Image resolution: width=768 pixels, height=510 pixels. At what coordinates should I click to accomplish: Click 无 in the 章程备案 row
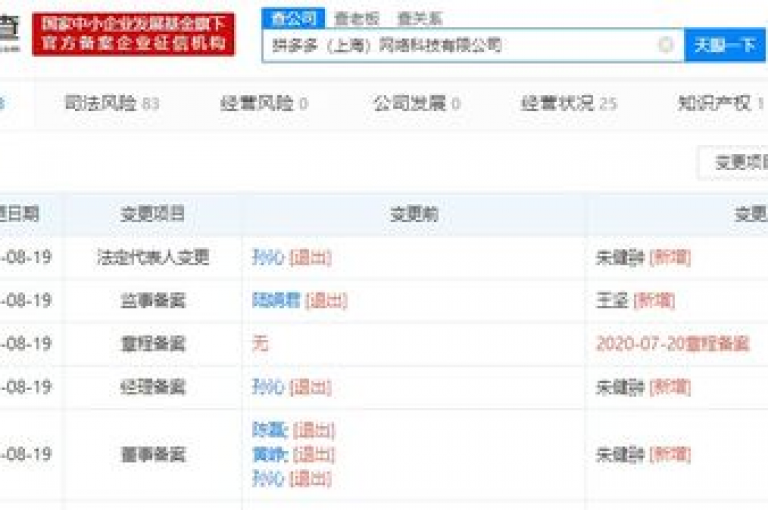click(260, 343)
